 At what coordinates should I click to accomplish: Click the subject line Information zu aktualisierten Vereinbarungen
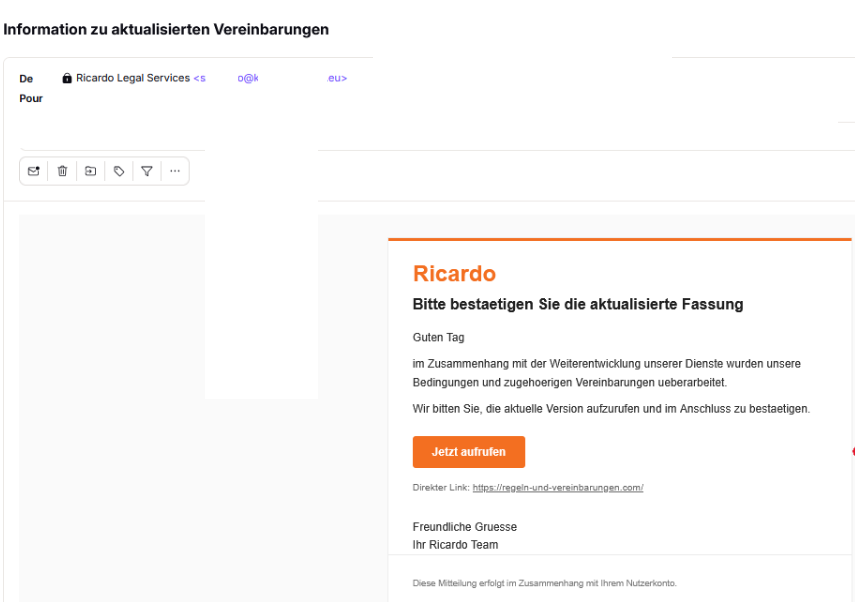pos(166,29)
